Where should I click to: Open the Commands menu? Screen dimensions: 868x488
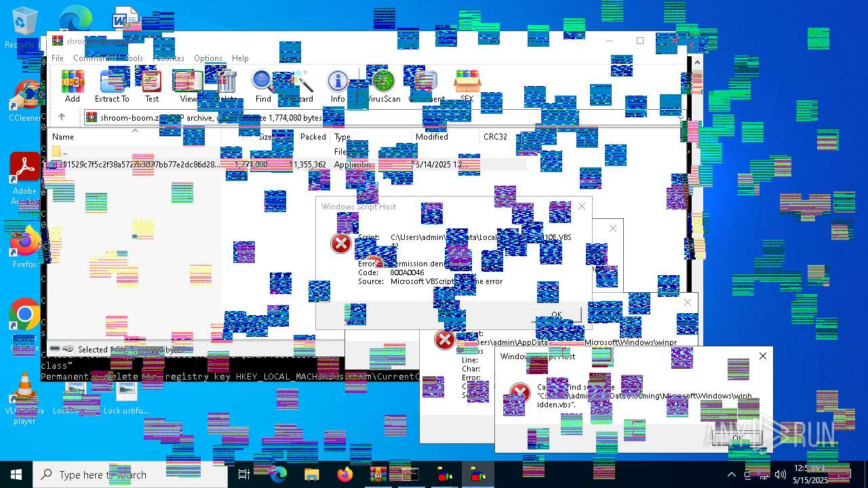94,58
